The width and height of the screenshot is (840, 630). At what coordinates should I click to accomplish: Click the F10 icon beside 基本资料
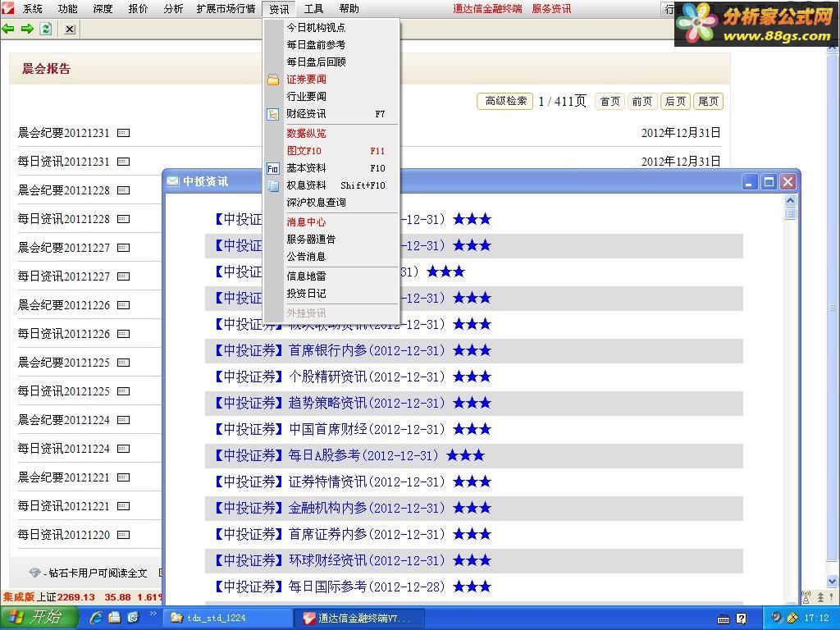tap(272, 169)
